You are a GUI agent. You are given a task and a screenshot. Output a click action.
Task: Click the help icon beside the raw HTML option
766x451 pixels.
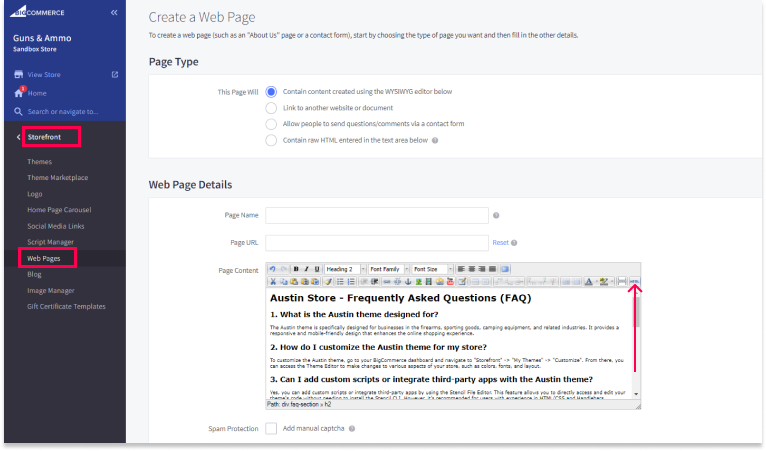pyautogui.click(x=435, y=140)
